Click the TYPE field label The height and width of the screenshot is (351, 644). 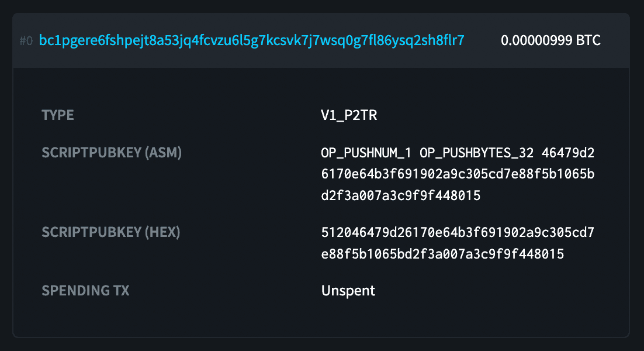[58, 115]
